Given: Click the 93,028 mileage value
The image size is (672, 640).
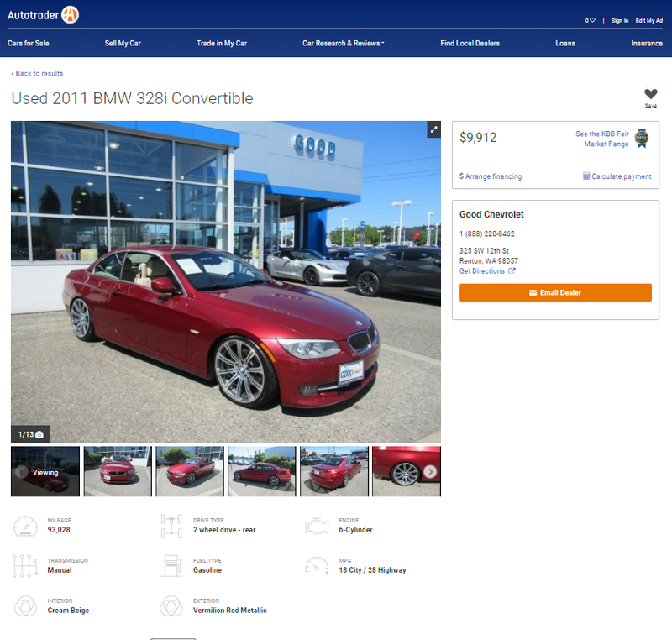Looking at the screenshot, I should 59,530.
